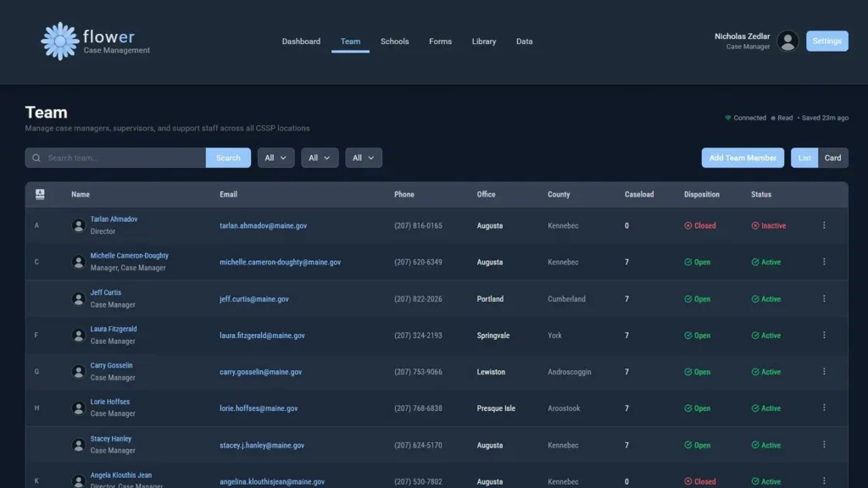Click the contact card icon in table header

[x=40, y=194]
